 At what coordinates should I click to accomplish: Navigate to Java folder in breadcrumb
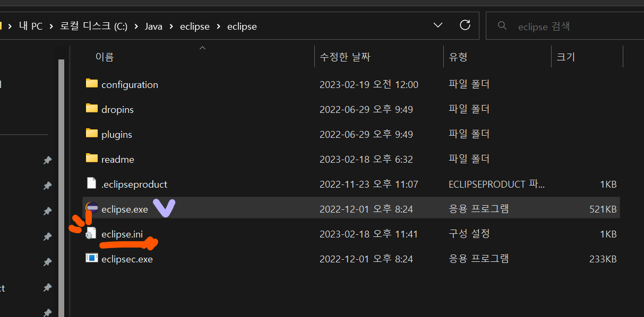click(153, 26)
